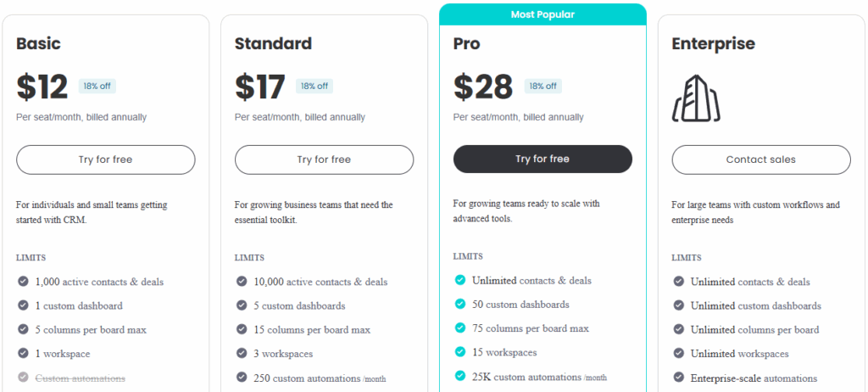
Task: Click the 18% off badge beside $17
Action: click(314, 86)
